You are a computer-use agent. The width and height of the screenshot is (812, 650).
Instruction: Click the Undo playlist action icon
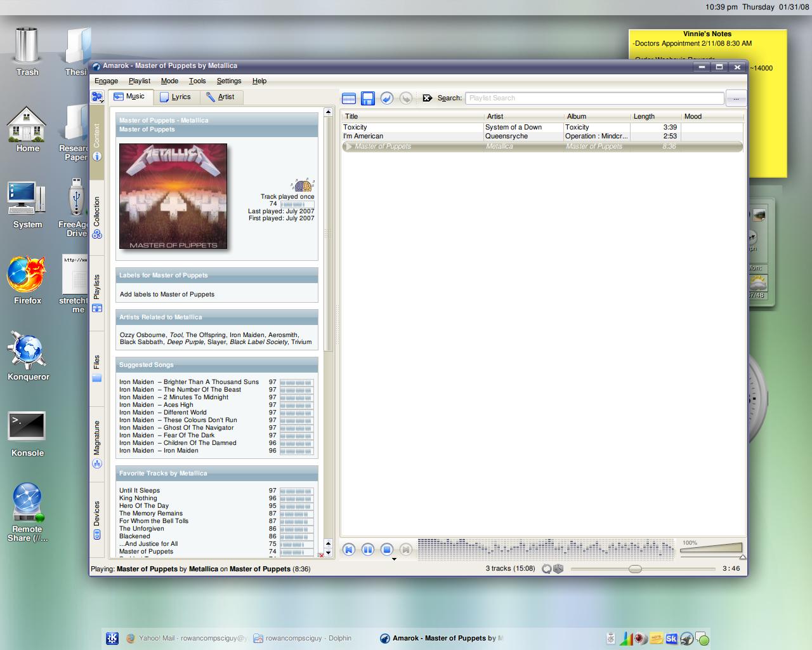tap(387, 98)
